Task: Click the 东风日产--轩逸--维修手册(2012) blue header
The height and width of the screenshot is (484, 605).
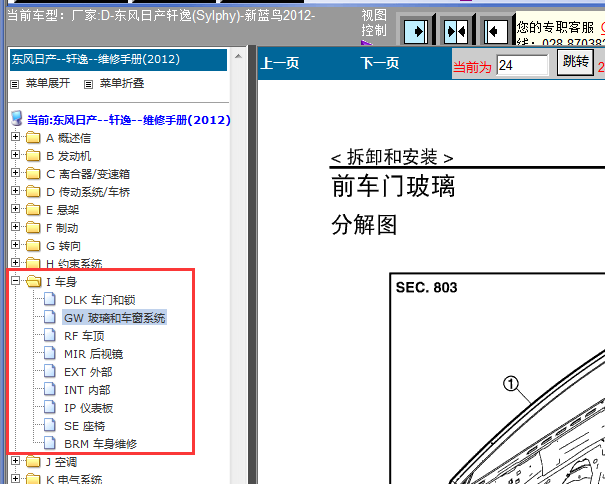Action: coord(118,59)
